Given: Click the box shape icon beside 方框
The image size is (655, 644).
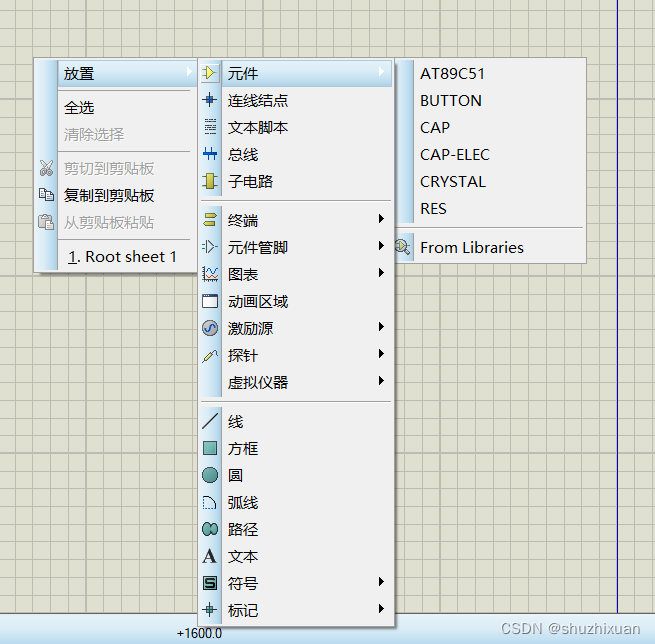Looking at the screenshot, I should 210,448.
